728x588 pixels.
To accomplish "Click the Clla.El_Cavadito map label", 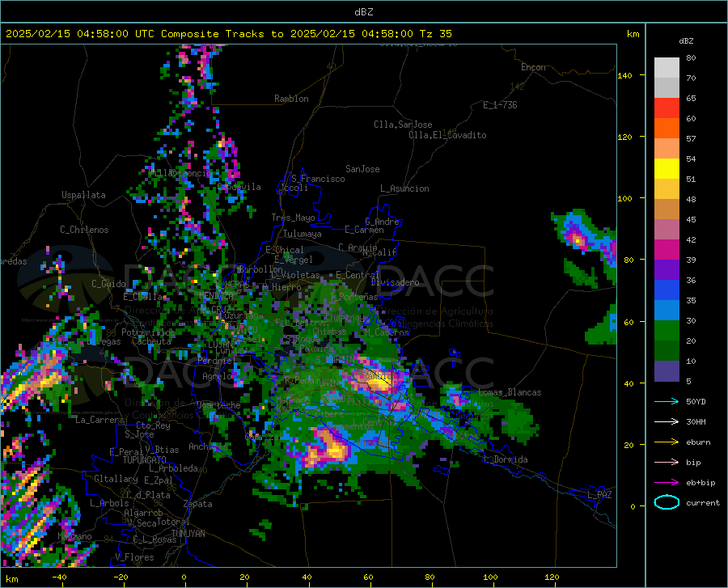I will [x=447, y=135].
